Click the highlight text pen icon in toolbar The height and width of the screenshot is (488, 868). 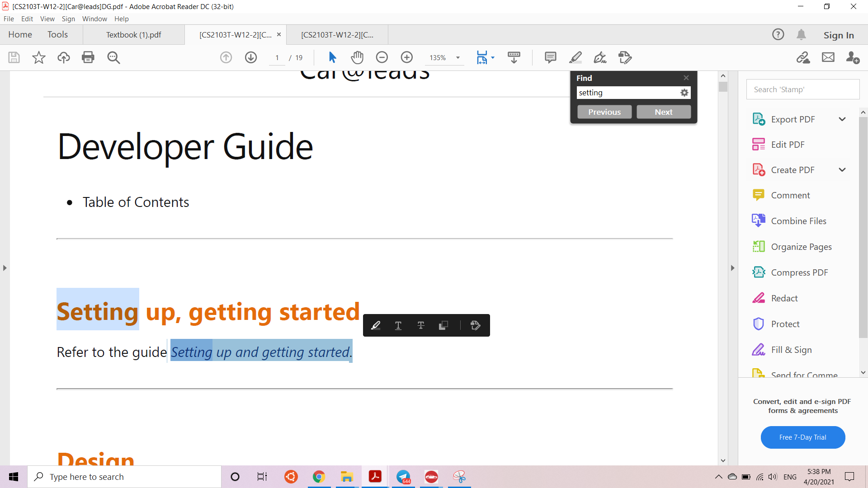(x=575, y=57)
